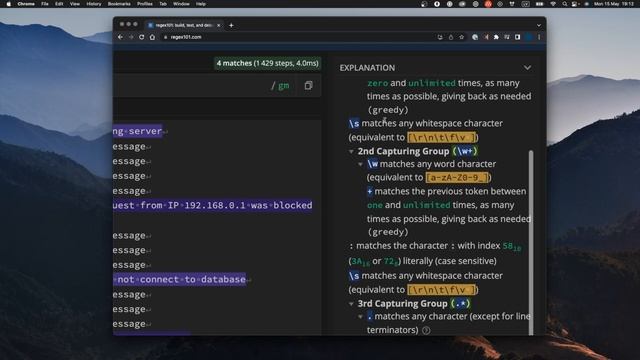Open Wi-Fi status menu
640x360 pixels.
click(553, 4)
